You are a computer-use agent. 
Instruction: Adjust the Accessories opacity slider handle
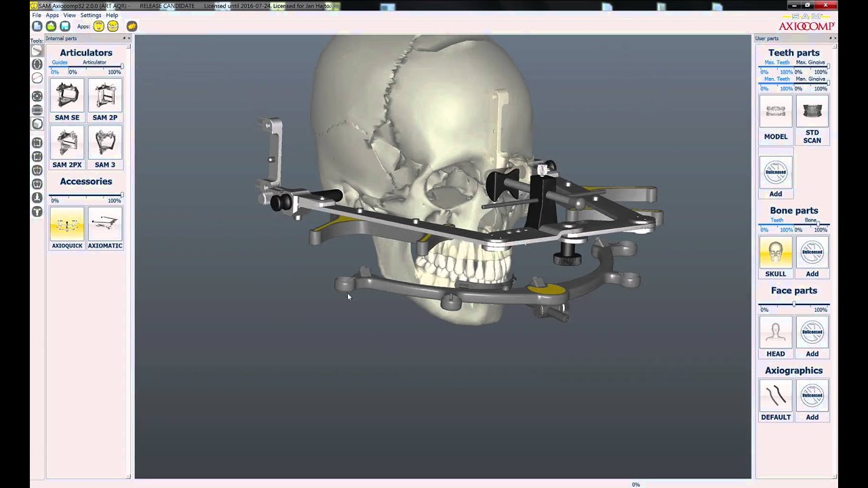coord(121,195)
